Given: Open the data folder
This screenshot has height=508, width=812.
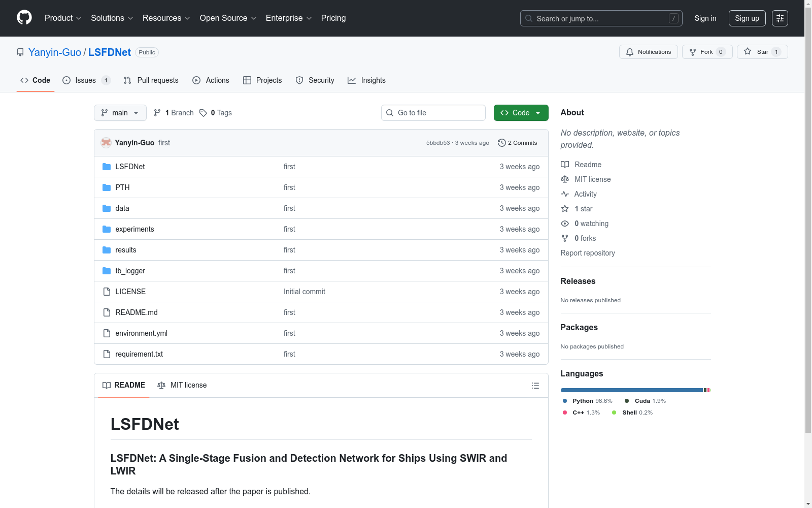Looking at the screenshot, I should tap(122, 208).
